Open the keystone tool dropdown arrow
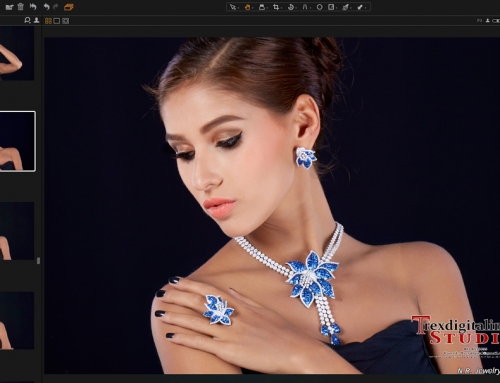 click(x=309, y=8)
